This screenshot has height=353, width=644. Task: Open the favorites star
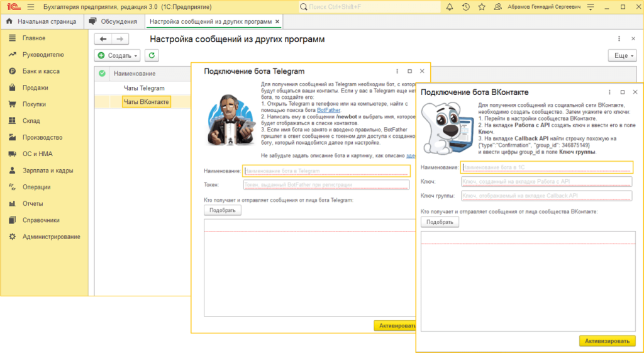coord(482,7)
